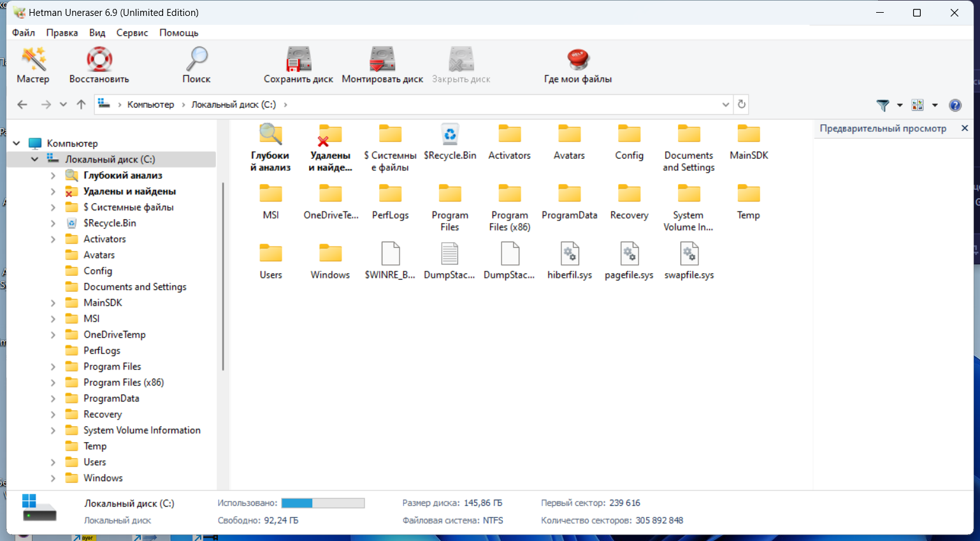
Task: Select Temp in the folder tree
Action: (x=95, y=446)
